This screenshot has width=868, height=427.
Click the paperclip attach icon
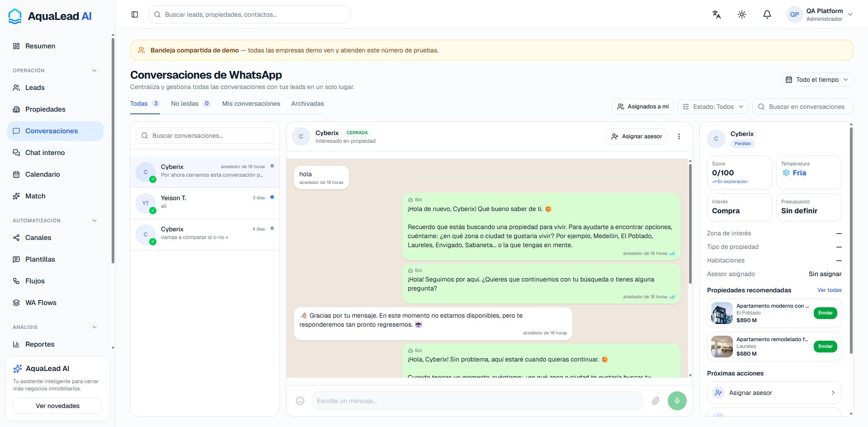(656, 401)
